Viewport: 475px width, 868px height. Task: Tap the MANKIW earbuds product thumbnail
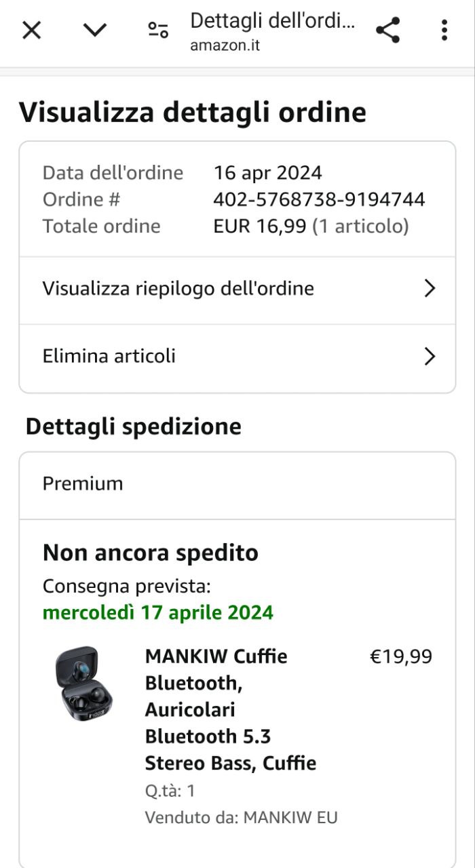point(84,683)
